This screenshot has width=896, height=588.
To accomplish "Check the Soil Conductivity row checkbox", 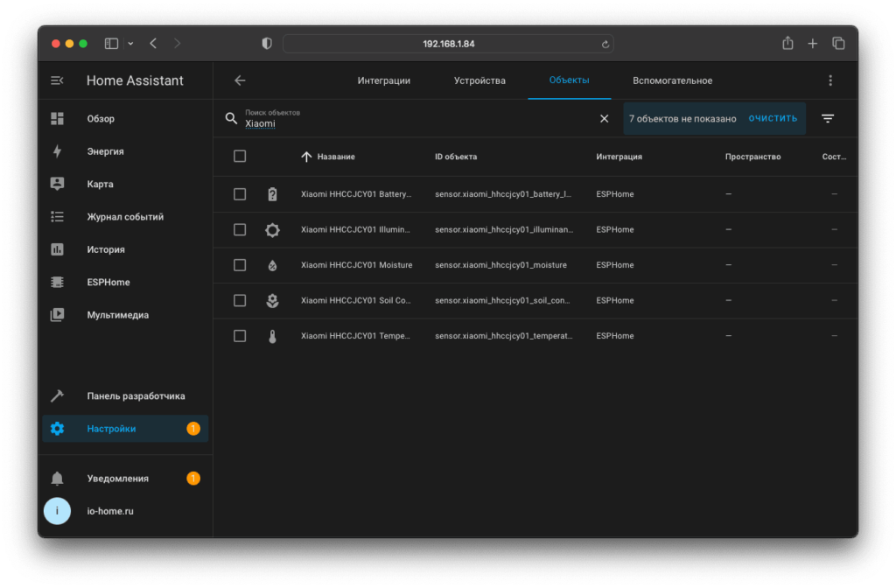I will 240,301.
